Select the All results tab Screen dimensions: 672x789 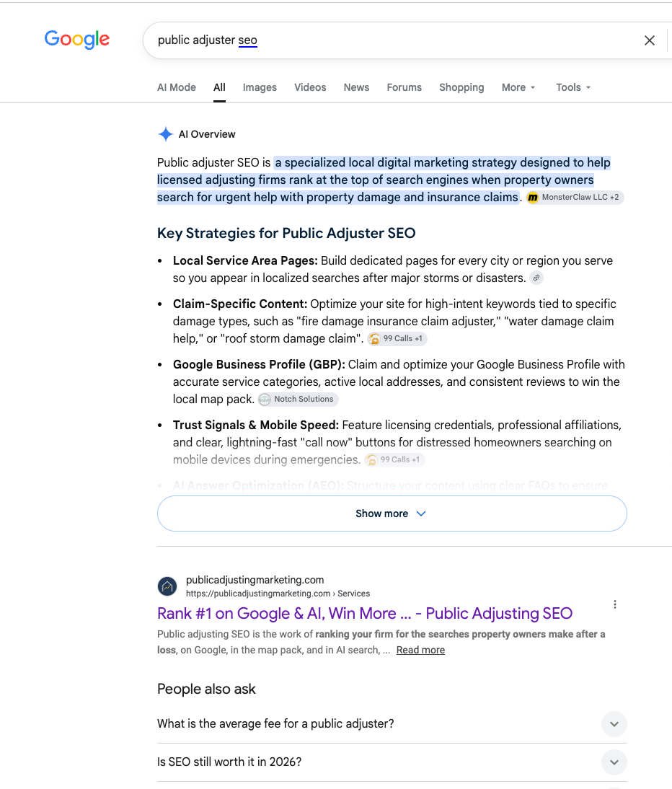[219, 87]
